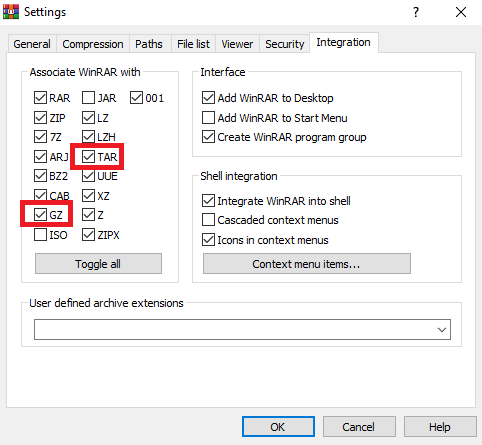The height and width of the screenshot is (445, 482).
Task: Open Help from bottom button
Action: (440, 427)
